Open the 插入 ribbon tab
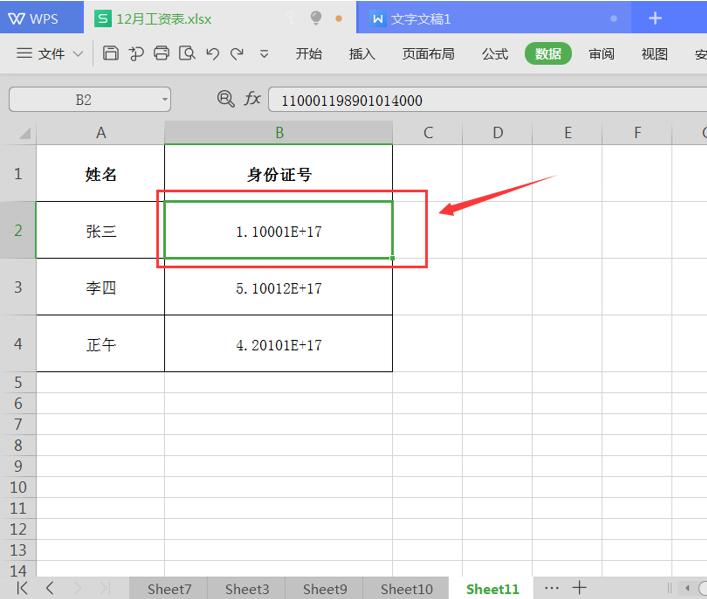Image resolution: width=707 pixels, height=599 pixels. [362, 54]
